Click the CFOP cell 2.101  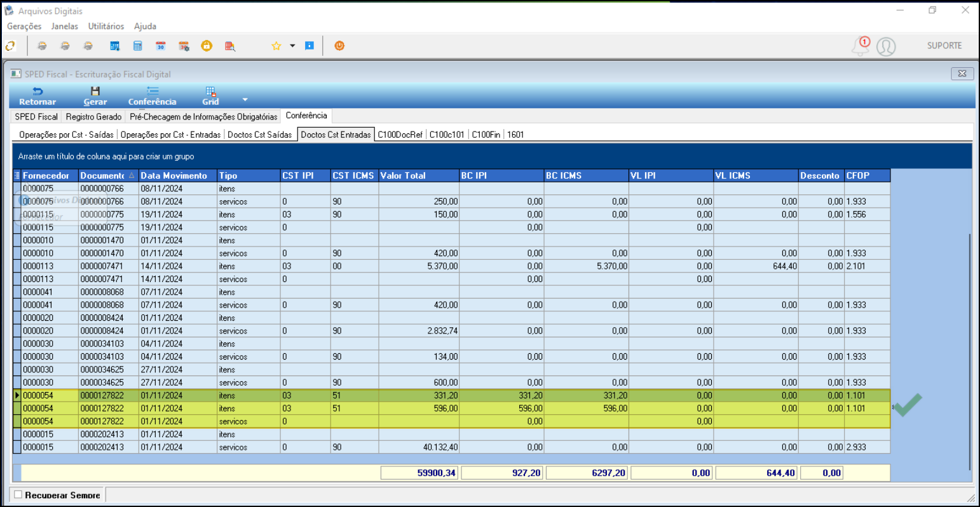pyautogui.click(x=867, y=266)
